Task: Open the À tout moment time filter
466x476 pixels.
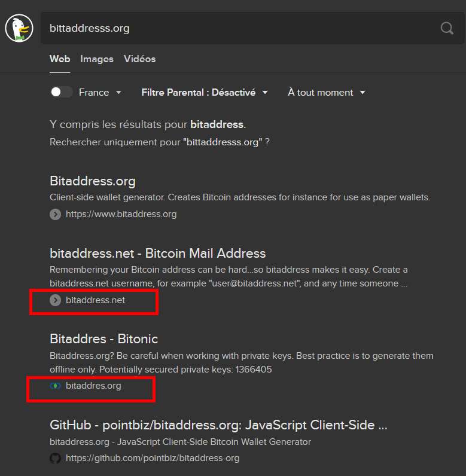Action: [x=327, y=92]
